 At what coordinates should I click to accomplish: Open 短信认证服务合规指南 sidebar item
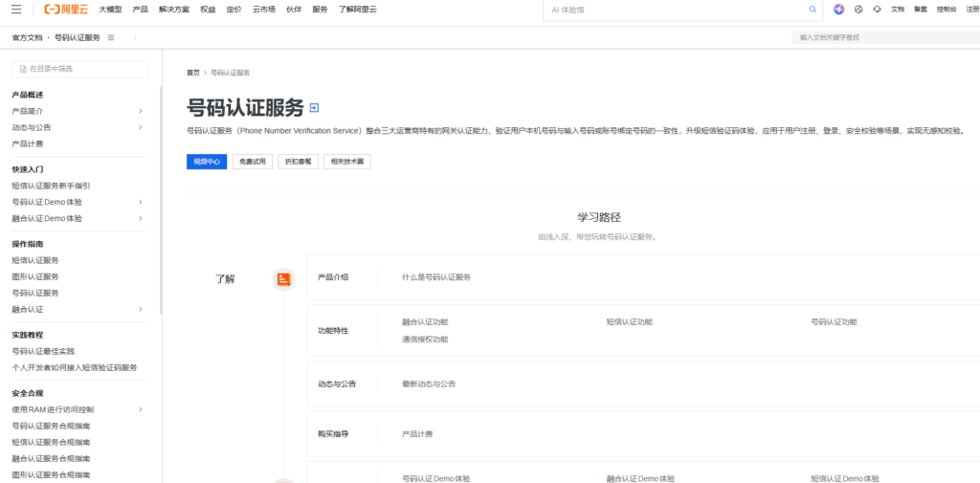point(52,442)
